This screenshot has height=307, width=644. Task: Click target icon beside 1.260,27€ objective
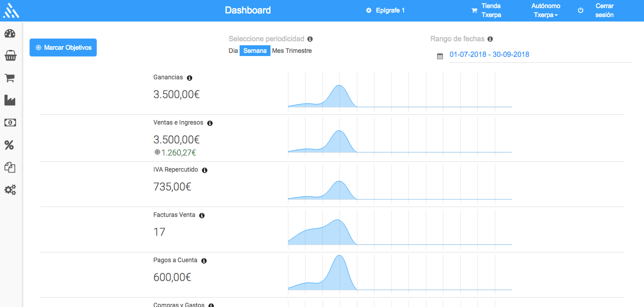(x=157, y=152)
